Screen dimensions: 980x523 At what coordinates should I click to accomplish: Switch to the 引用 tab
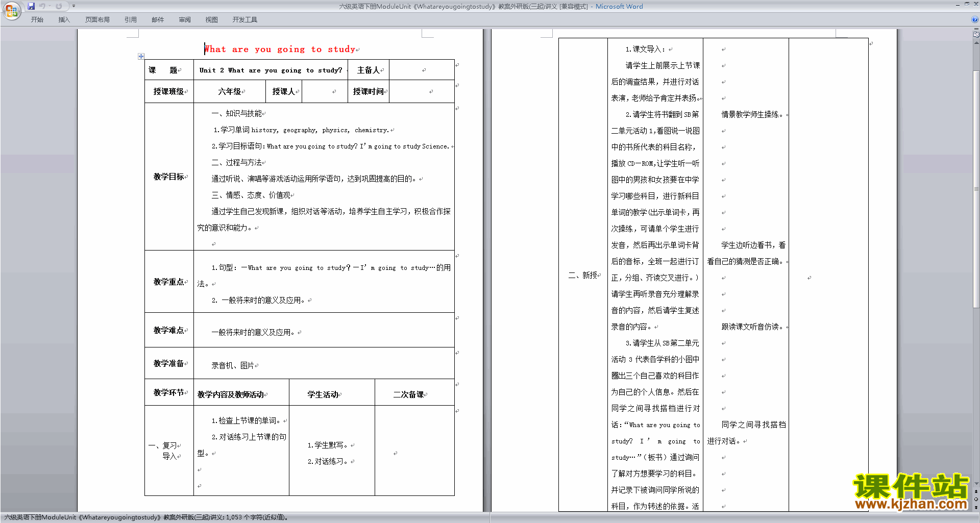[130, 20]
